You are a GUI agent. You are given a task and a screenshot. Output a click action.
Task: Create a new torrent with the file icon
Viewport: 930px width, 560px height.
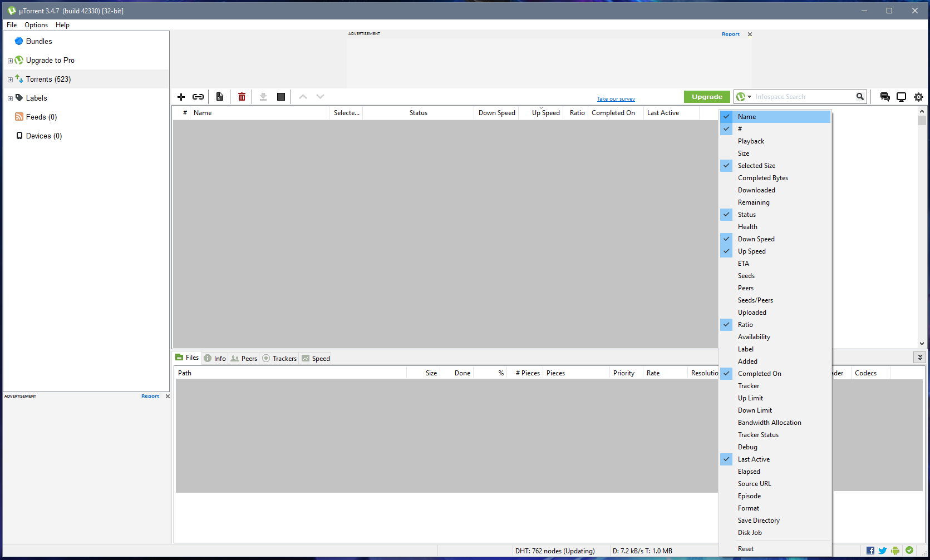click(219, 96)
